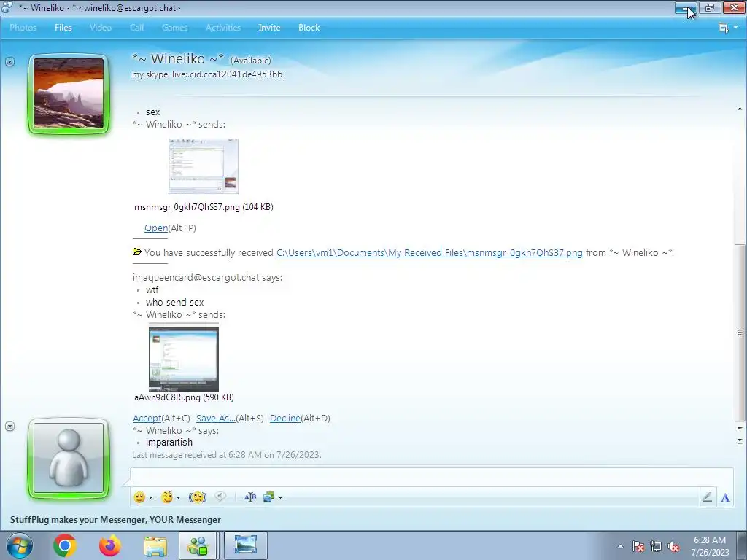
Task: Click the voice clip icon
Action: (x=220, y=497)
